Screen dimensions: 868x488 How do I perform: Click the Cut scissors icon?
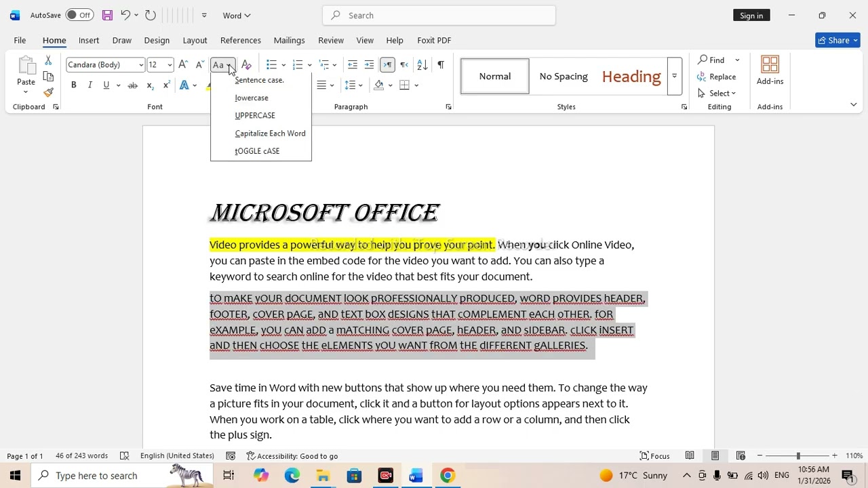click(x=48, y=61)
